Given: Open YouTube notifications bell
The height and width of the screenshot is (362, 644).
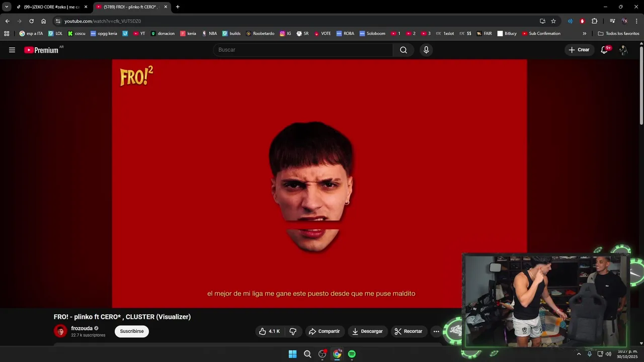Looking at the screenshot, I should coord(604,50).
